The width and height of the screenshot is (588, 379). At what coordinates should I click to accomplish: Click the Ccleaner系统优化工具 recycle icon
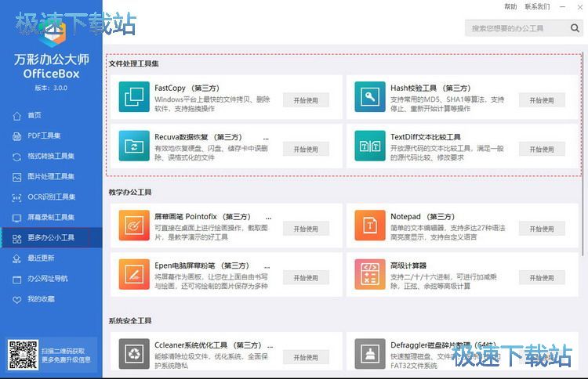pos(134,354)
